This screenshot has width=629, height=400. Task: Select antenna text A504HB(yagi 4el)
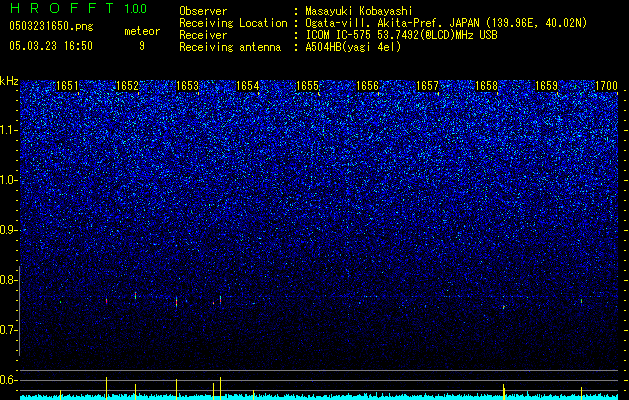[x=353, y=47]
